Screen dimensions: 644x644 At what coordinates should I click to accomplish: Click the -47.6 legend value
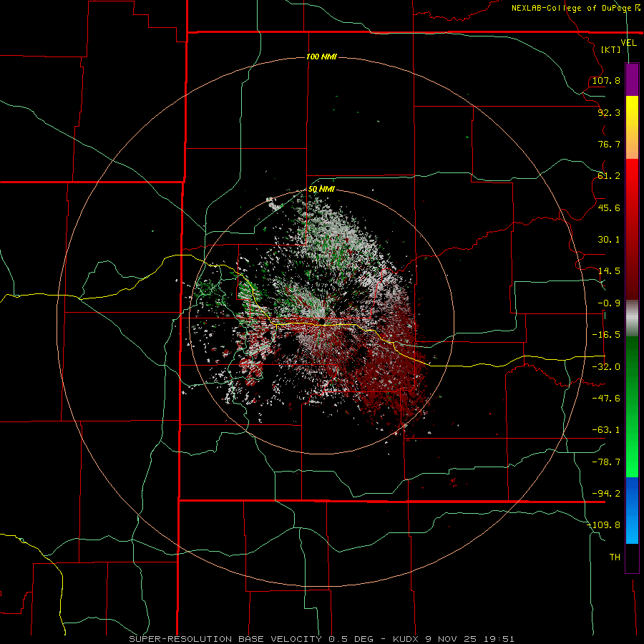click(606, 399)
